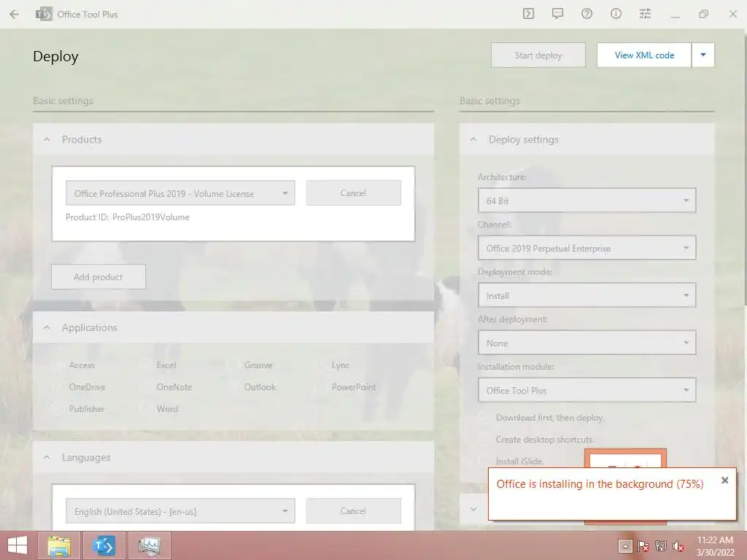Open the command box icon in title bar
This screenshot has height=560, width=747.
coord(528,14)
